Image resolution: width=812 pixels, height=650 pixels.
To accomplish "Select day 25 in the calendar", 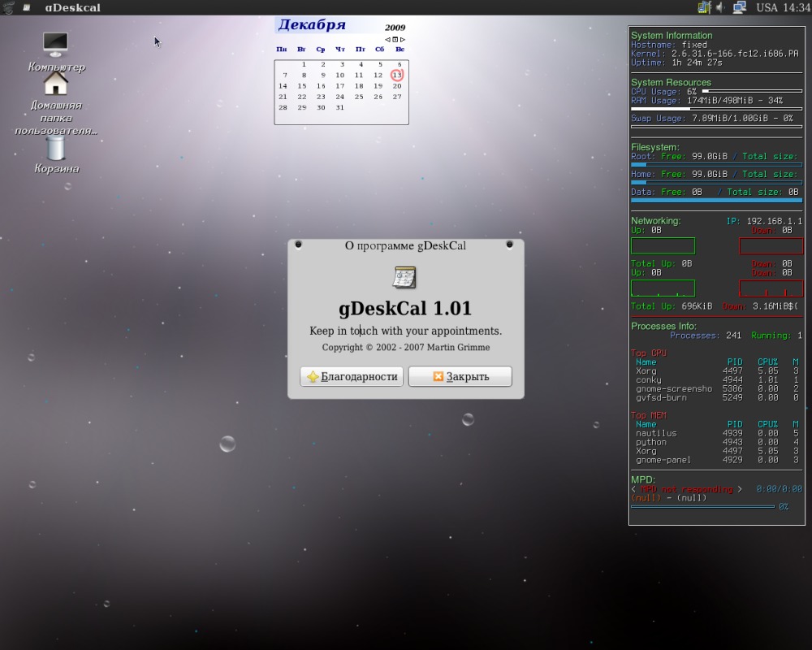I will pos(359,97).
